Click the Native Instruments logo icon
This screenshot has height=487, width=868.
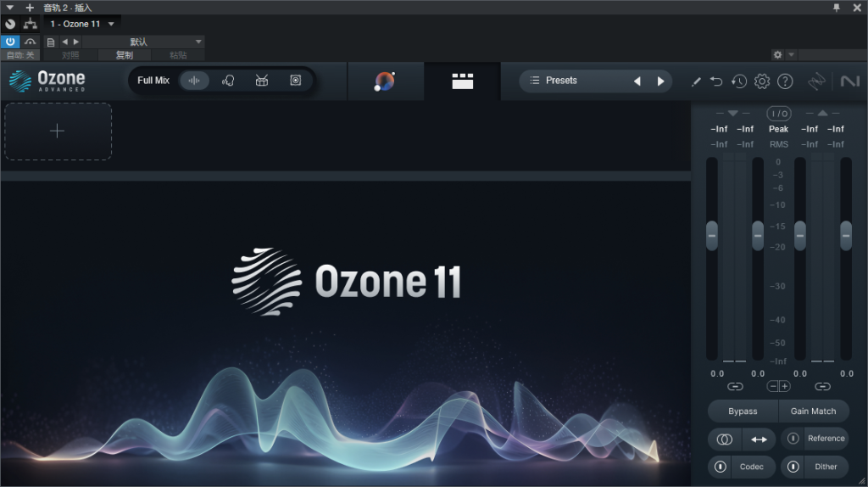849,81
